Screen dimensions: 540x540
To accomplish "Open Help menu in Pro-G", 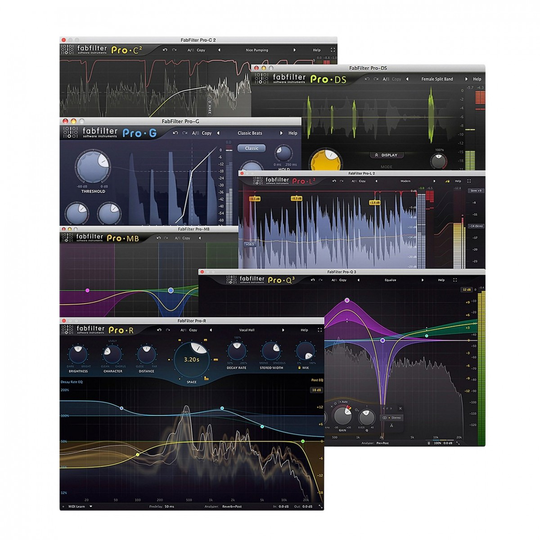I will point(293,133).
